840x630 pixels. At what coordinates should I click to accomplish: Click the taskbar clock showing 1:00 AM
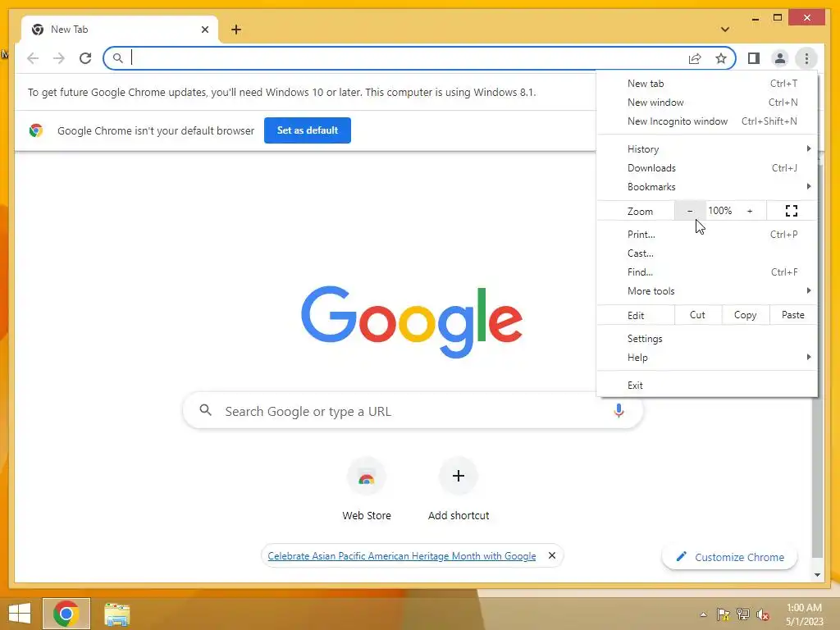pos(804,614)
